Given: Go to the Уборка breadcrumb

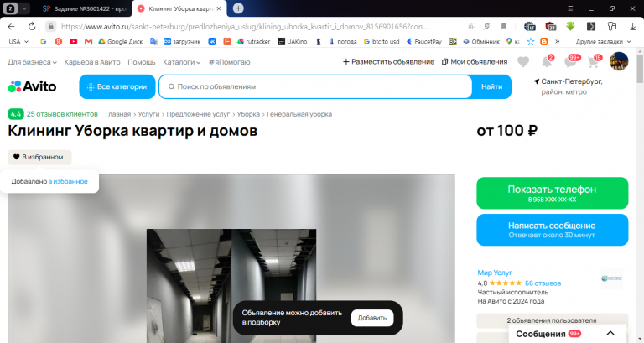Looking at the screenshot, I should point(248,114).
